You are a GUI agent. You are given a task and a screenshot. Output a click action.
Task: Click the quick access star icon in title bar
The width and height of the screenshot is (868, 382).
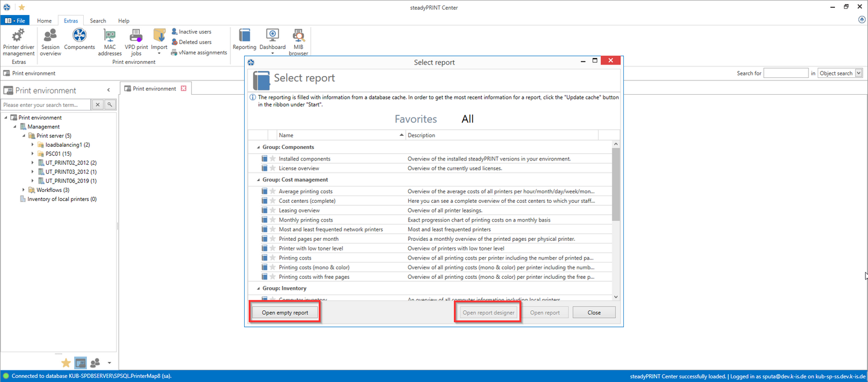[x=22, y=7]
